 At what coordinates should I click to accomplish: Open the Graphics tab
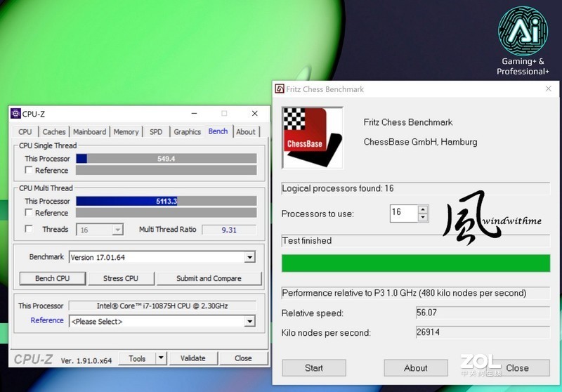(x=187, y=132)
